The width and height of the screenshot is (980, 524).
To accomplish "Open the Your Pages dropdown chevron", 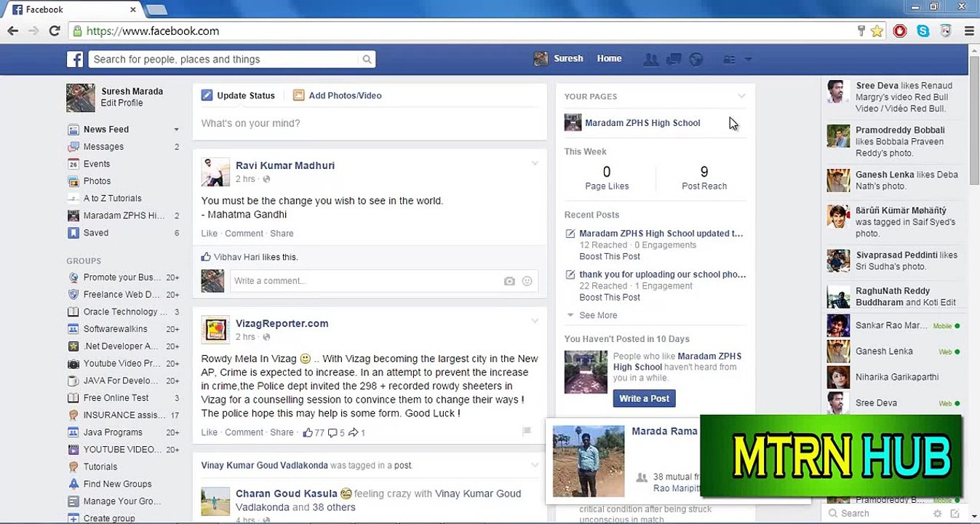I will point(741,96).
